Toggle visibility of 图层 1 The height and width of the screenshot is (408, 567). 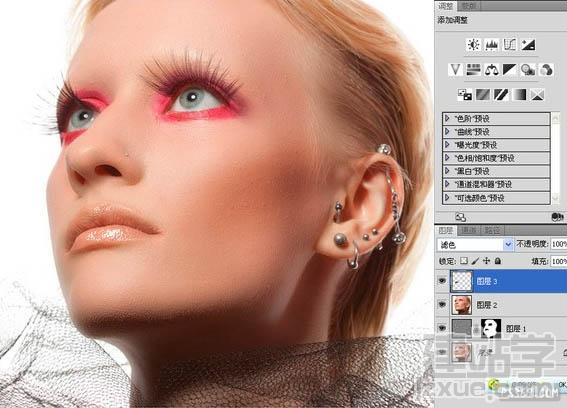[442, 328]
